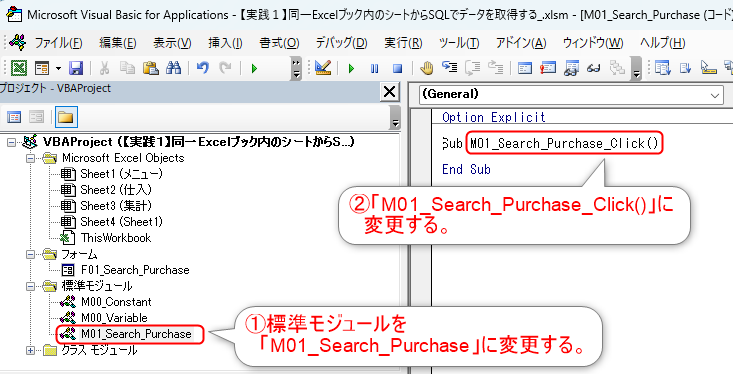Select Sheet2 (仕入) in tree
Image resolution: width=733 pixels, height=374 pixels.
[116, 190]
